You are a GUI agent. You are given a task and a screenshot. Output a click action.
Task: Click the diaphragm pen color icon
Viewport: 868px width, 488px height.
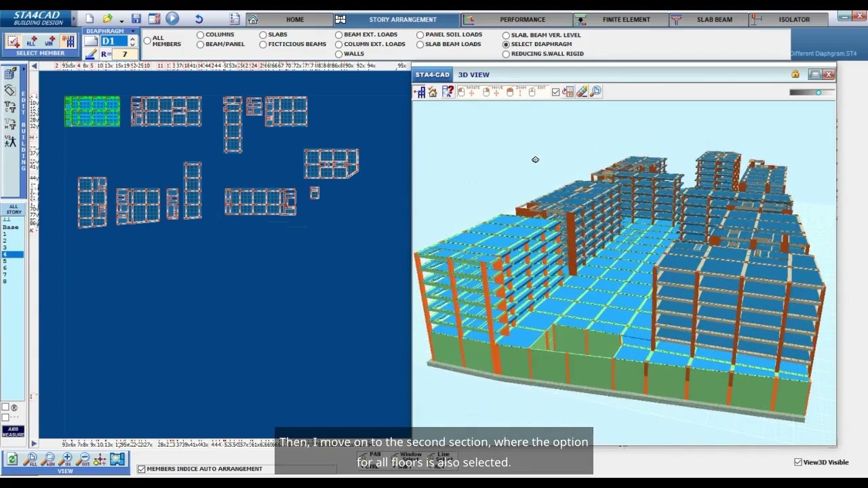coord(91,54)
